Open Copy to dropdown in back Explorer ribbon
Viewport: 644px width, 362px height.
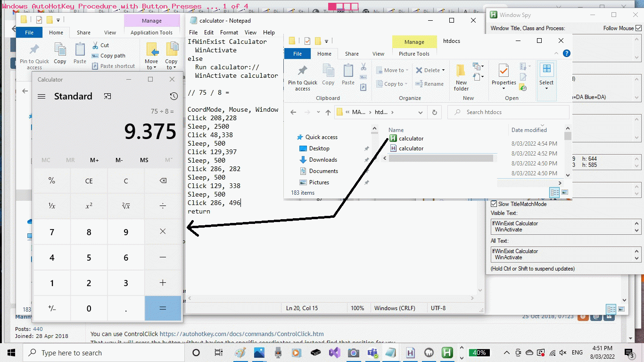171,56
